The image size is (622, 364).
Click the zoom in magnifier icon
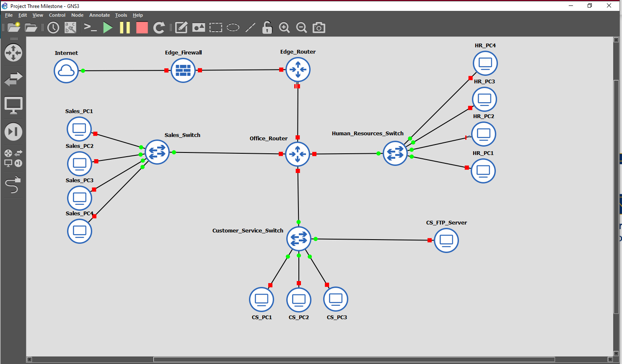pyautogui.click(x=284, y=28)
